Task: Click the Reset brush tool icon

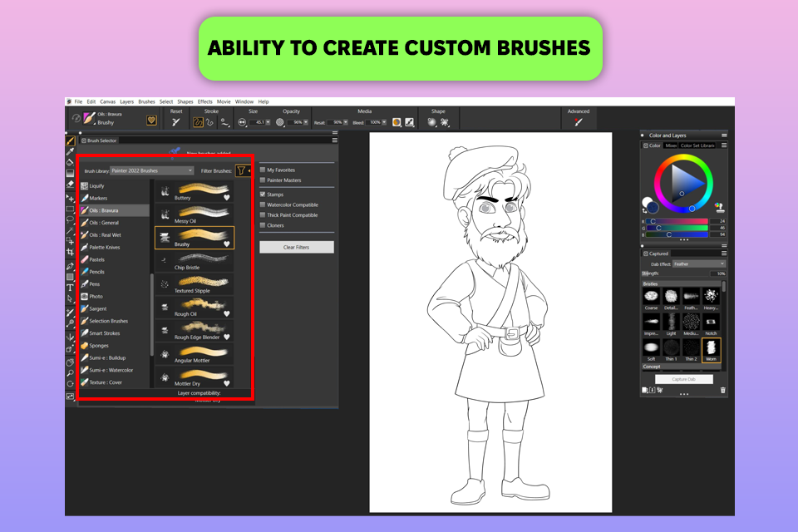Action: tap(176, 122)
